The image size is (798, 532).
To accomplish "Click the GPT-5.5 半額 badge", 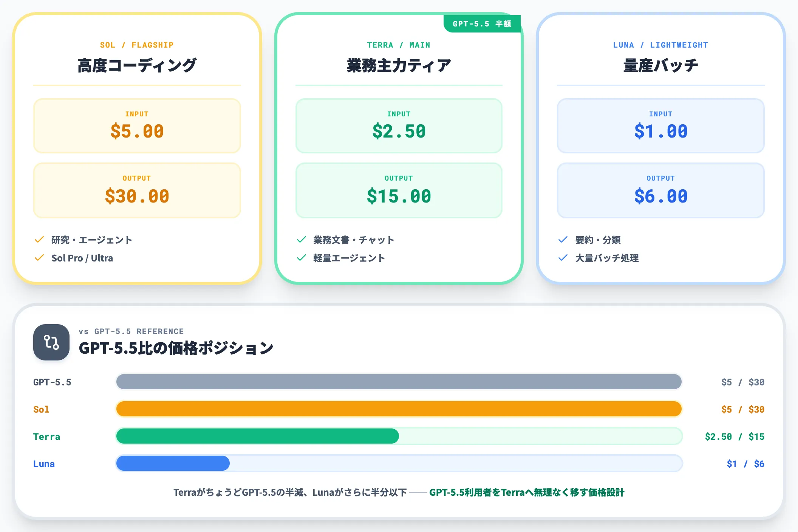I will [x=482, y=24].
